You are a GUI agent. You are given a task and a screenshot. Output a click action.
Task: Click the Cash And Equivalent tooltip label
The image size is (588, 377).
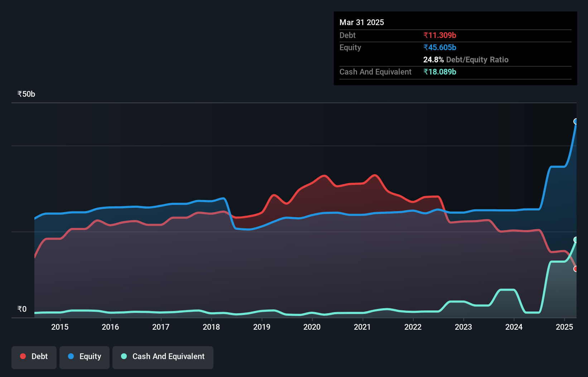click(x=375, y=72)
